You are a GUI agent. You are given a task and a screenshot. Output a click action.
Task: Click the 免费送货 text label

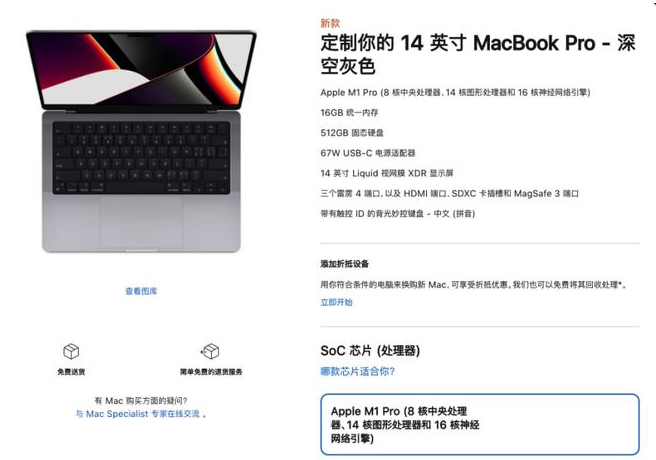pos(71,372)
